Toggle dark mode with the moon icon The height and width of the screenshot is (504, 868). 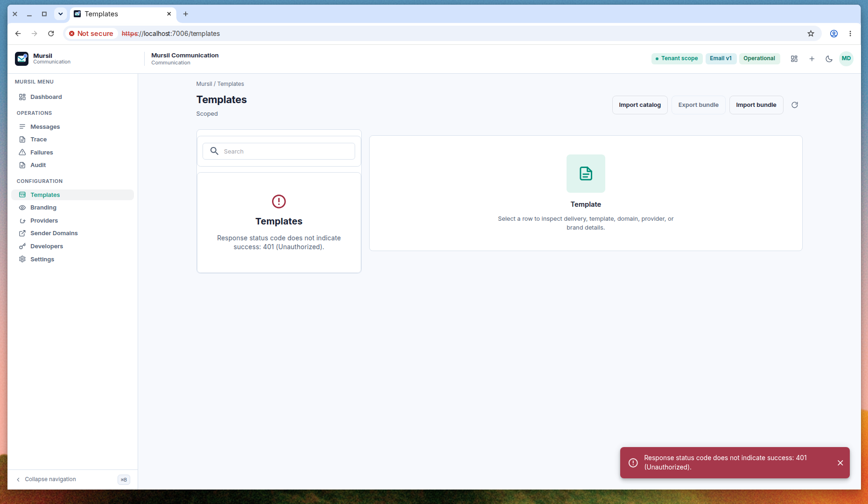point(829,59)
